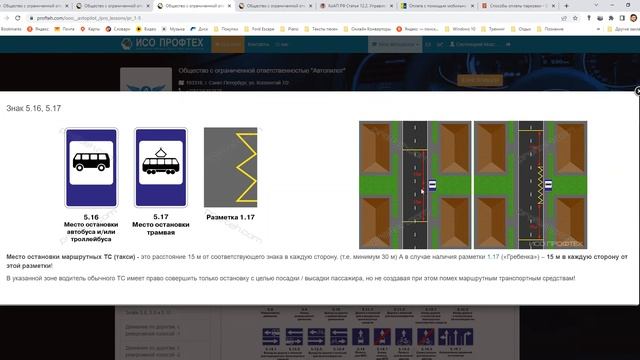640x360 pixels.
Task: Click the user account item in site header
Action: pos(474,44)
